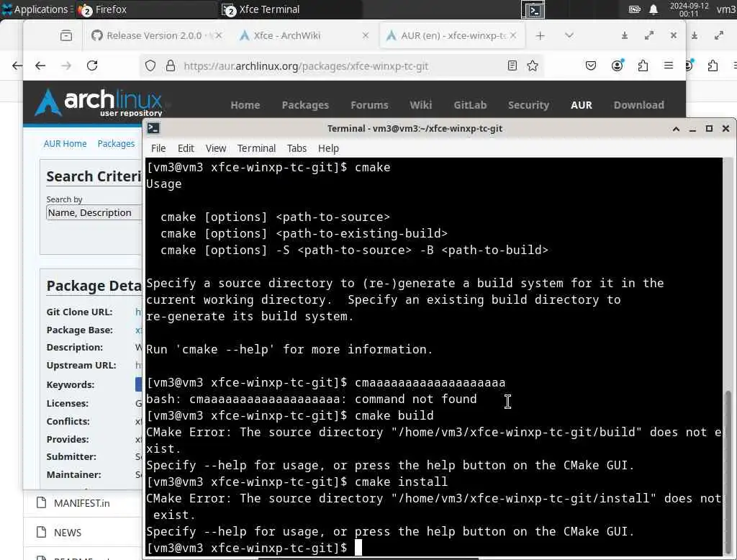
Task: Open the Firefox account icon
Action: tap(617, 66)
